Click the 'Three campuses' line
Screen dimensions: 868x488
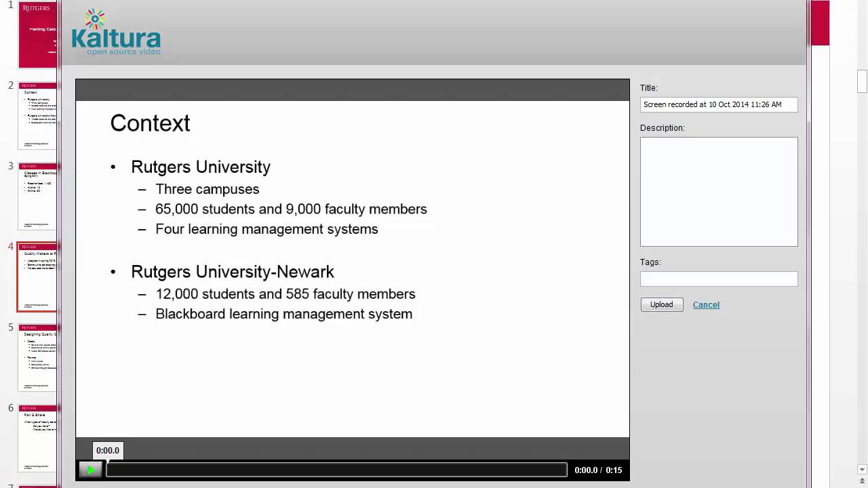(208, 189)
